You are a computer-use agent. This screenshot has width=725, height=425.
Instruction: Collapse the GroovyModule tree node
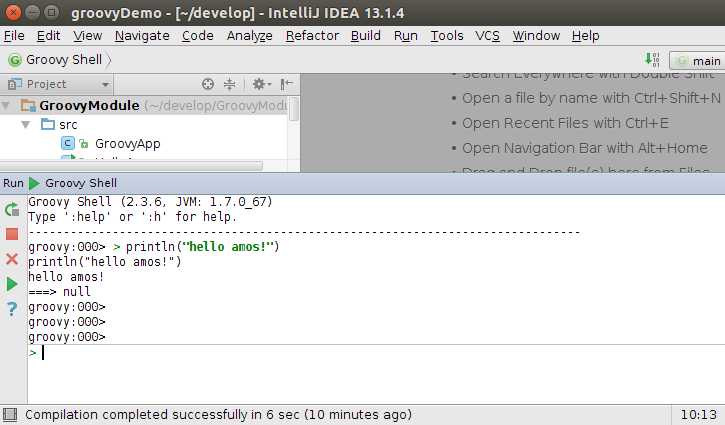point(6,105)
